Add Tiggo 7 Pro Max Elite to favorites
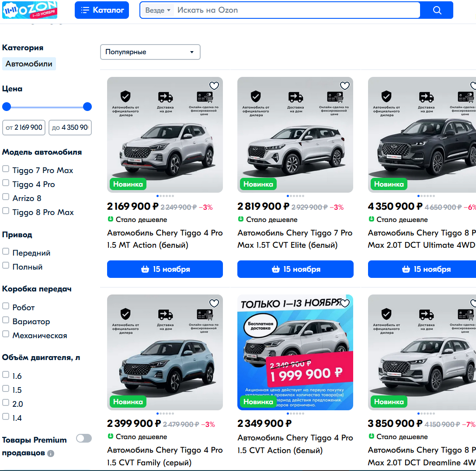476x471 pixels. click(x=344, y=86)
